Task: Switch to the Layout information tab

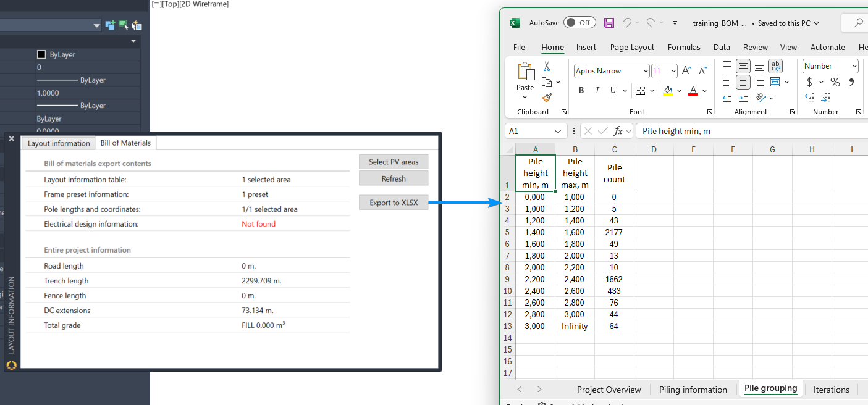Action: [x=57, y=143]
